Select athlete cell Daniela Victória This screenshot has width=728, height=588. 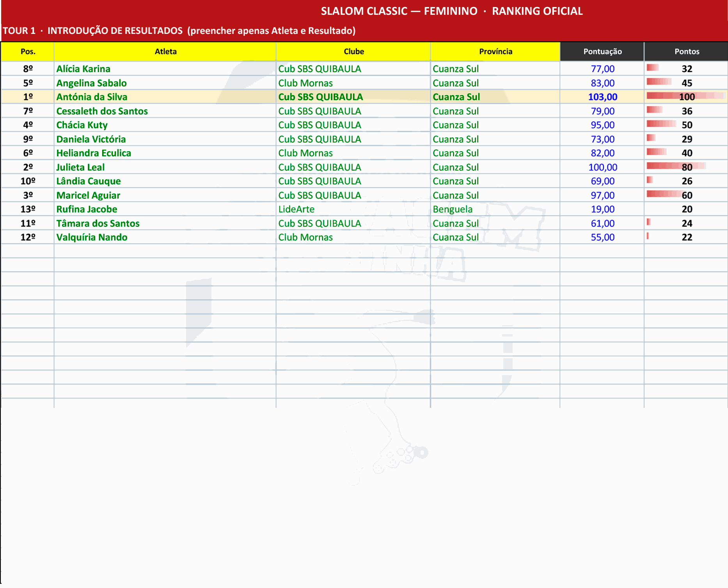(x=165, y=139)
